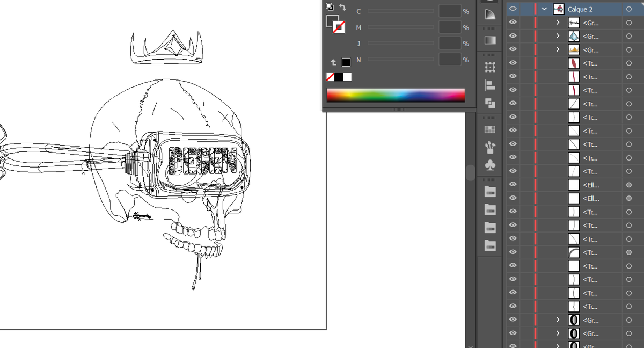
Task: Expand the crown <Gr...> group
Action: point(558,50)
